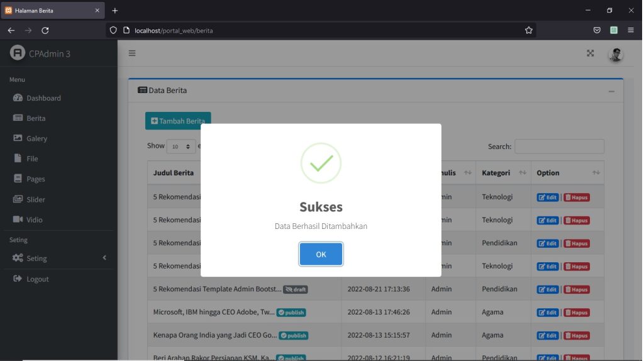Open the user profile avatar
The height and width of the screenshot is (361, 644).
pyautogui.click(x=615, y=54)
